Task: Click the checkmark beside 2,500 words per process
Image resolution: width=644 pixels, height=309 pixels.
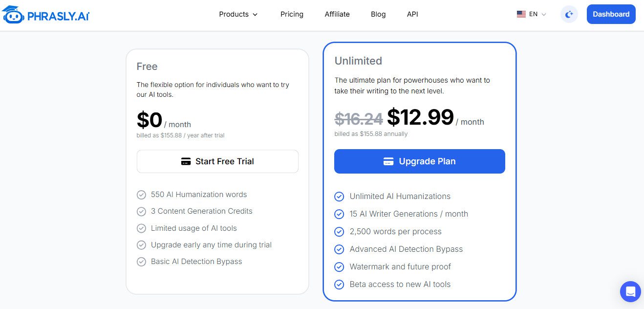Action: pos(339,232)
